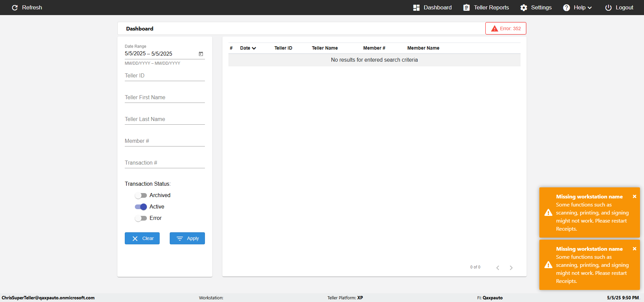This screenshot has width=644, height=302.
Task: Click the Member # column header
Action: 374,48
